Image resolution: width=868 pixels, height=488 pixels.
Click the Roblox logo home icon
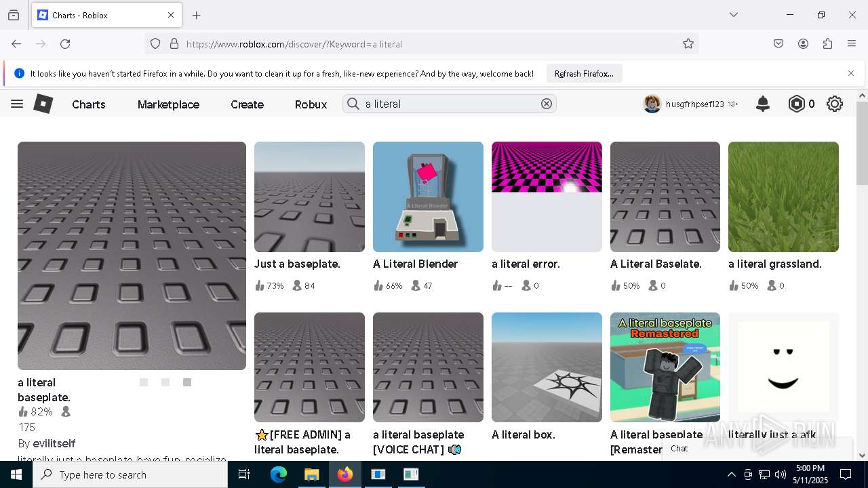click(x=43, y=104)
